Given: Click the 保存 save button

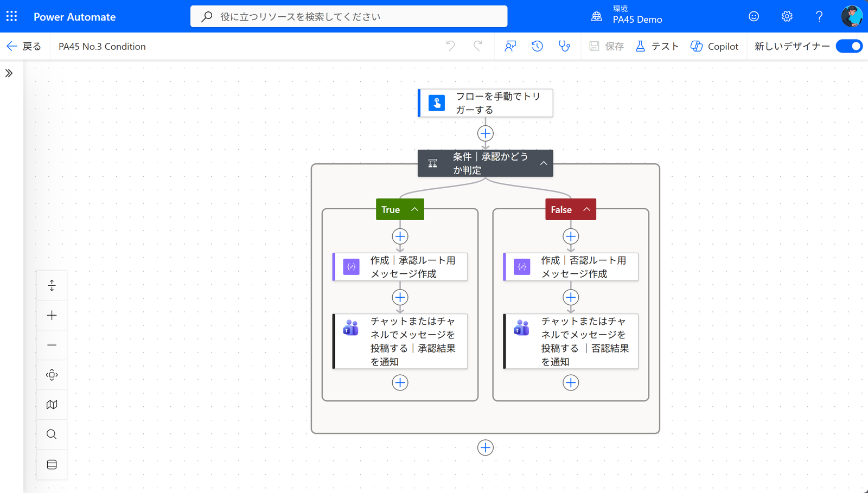Looking at the screenshot, I should point(607,46).
